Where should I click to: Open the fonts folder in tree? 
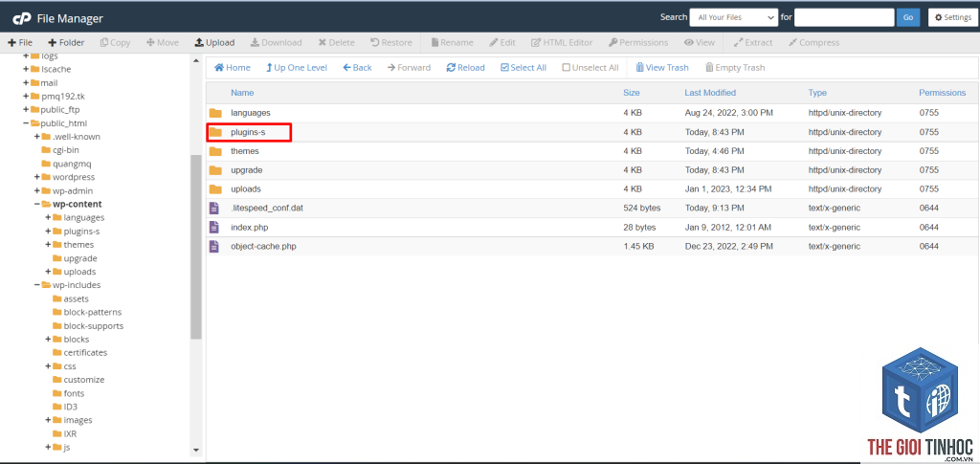pyautogui.click(x=69, y=393)
